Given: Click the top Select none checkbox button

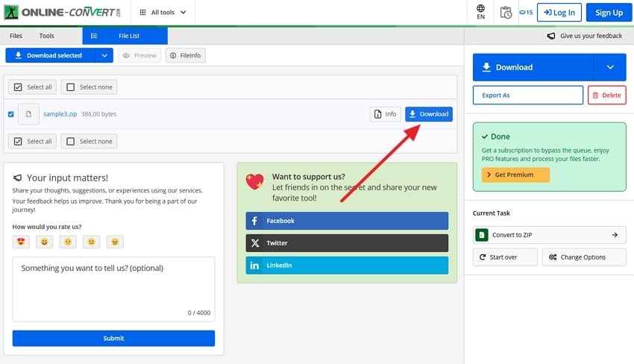Looking at the screenshot, I should pyautogui.click(x=89, y=87).
